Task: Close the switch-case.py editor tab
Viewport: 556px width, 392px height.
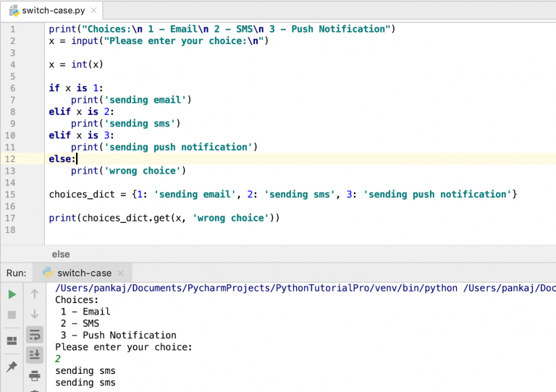Action: pyautogui.click(x=93, y=11)
